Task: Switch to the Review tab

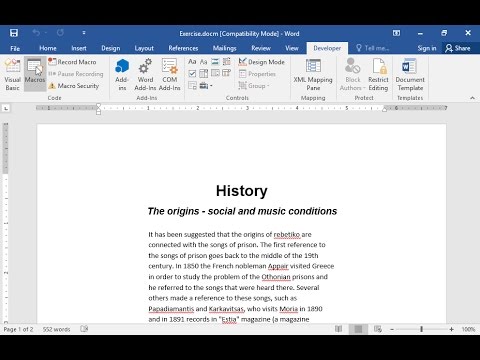Action: coord(261,48)
